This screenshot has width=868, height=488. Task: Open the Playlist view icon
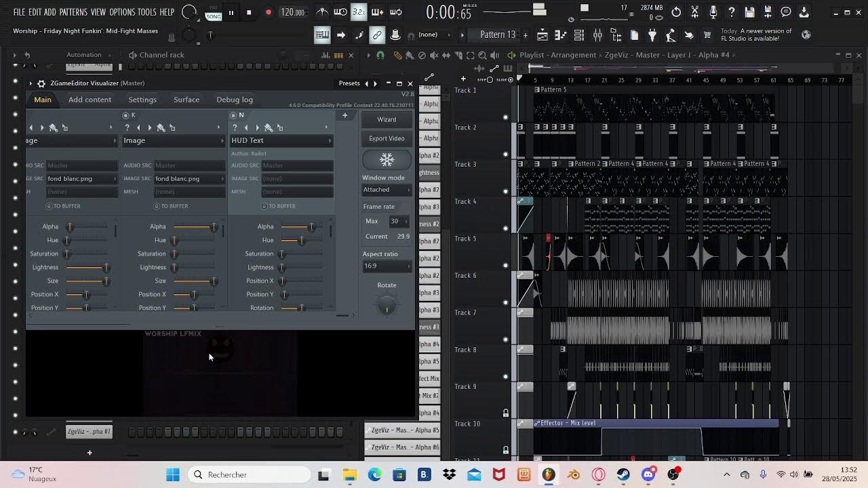pos(542,35)
